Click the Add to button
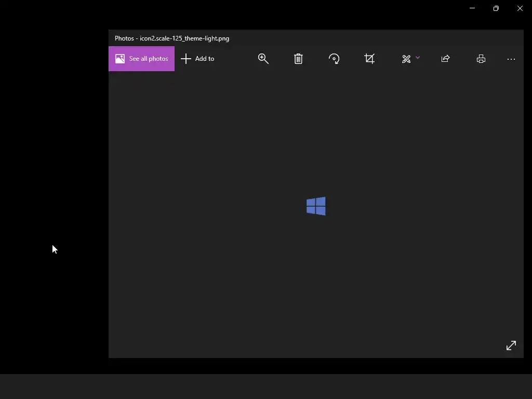 pyautogui.click(x=197, y=59)
